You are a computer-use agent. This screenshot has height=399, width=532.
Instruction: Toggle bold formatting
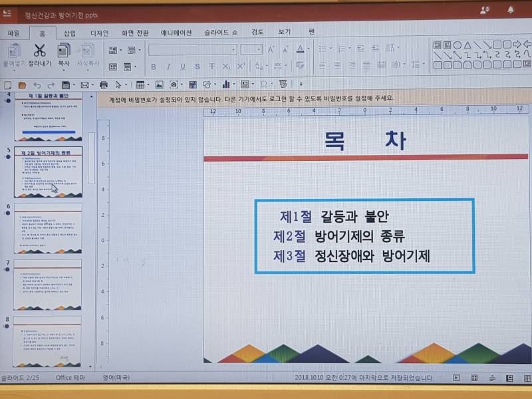tap(153, 65)
